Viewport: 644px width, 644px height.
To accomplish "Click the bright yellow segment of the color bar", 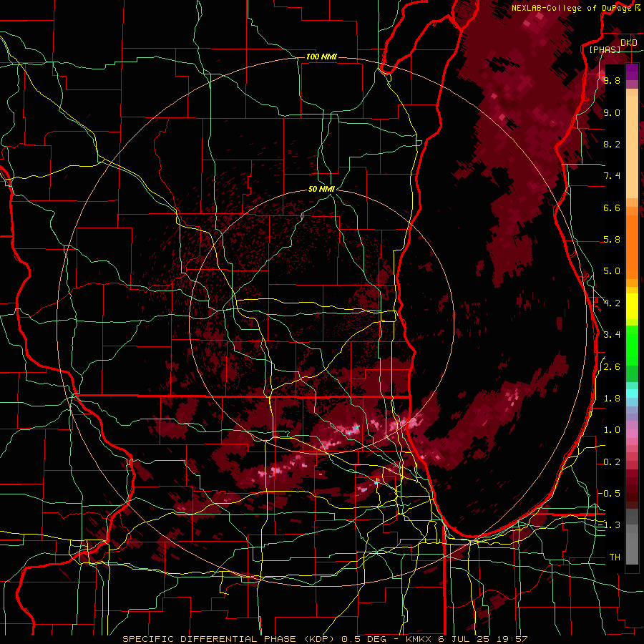I will tap(632, 306).
